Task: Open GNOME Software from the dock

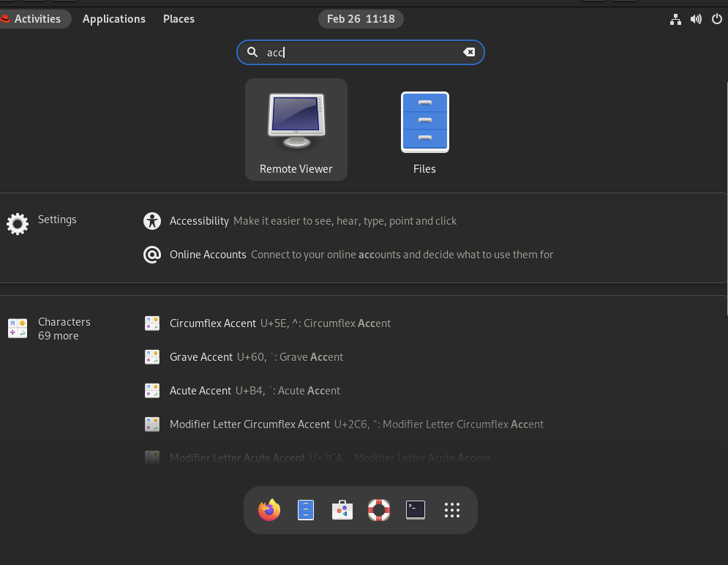Action: click(342, 510)
